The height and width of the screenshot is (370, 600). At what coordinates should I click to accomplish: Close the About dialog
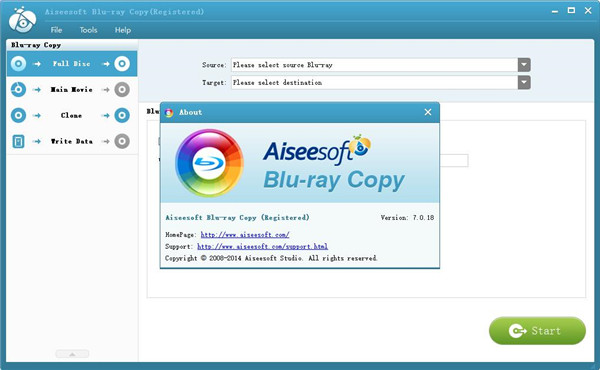click(428, 112)
